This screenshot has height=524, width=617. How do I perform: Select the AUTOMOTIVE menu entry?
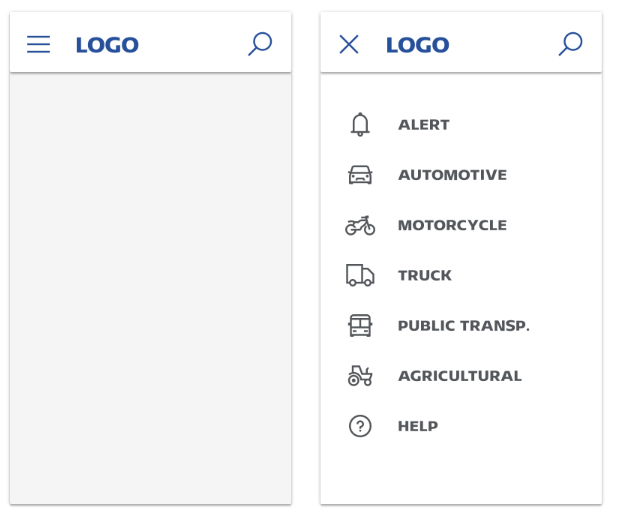(453, 175)
